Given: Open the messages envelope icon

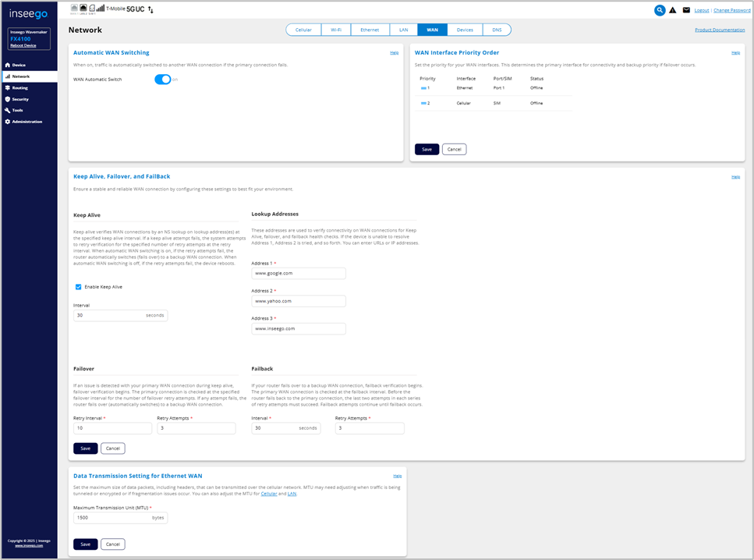Looking at the screenshot, I should (686, 10).
